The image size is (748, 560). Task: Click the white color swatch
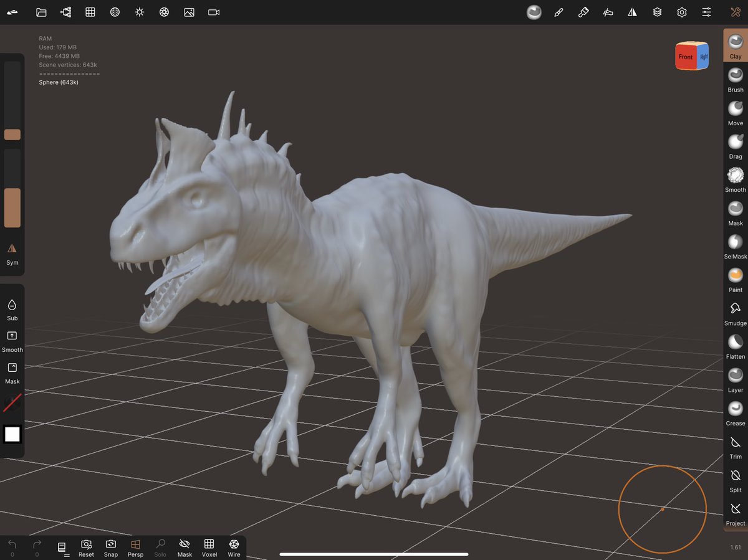(x=12, y=434)
